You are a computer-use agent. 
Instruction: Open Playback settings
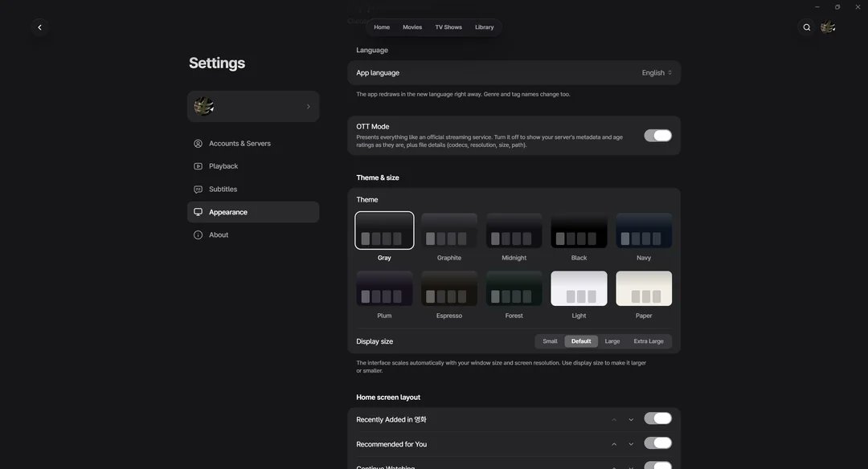point(253,166)
